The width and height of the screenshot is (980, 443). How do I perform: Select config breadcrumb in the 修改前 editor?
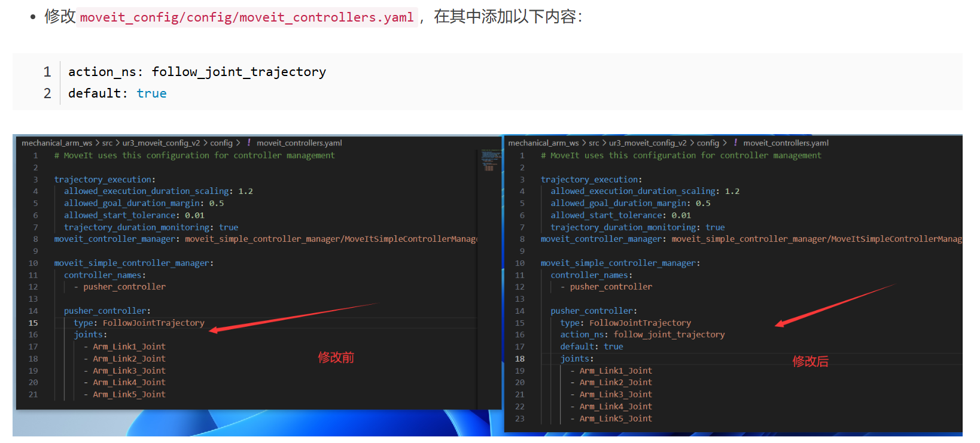point(221,143)
